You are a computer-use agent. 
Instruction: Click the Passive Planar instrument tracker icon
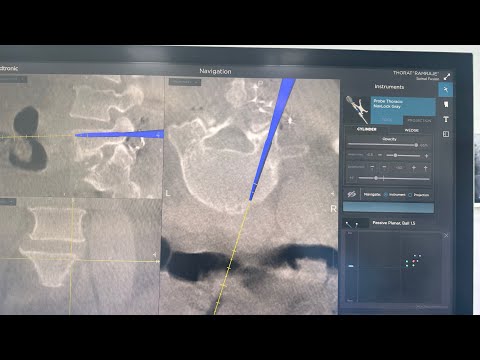pyautogui.click(x=355, y=223)
